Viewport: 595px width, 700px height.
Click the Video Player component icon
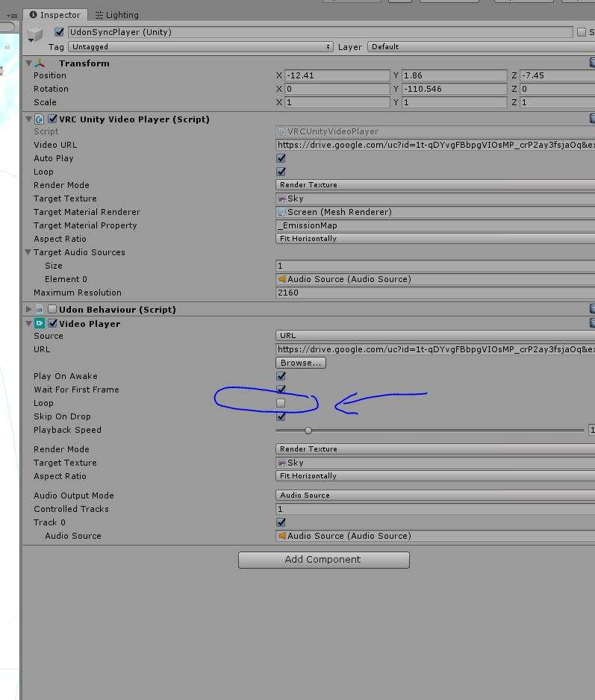coord(40,324)
